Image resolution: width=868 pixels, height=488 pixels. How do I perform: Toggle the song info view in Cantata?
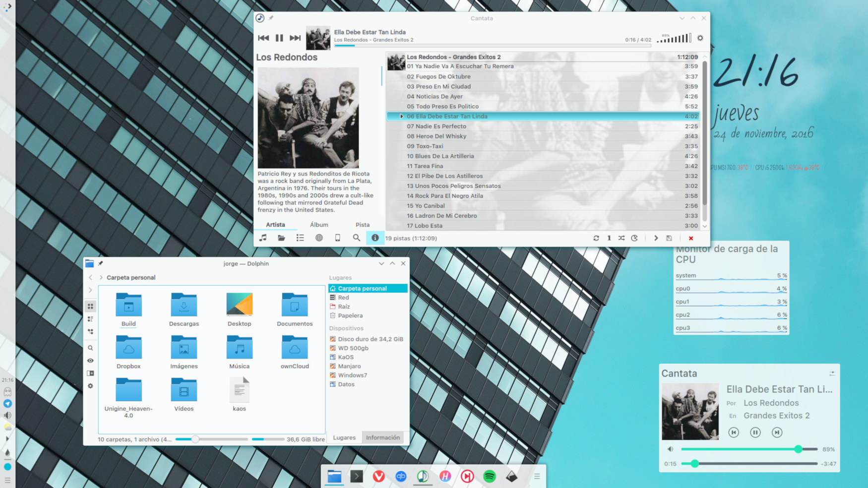click(375, 238)
